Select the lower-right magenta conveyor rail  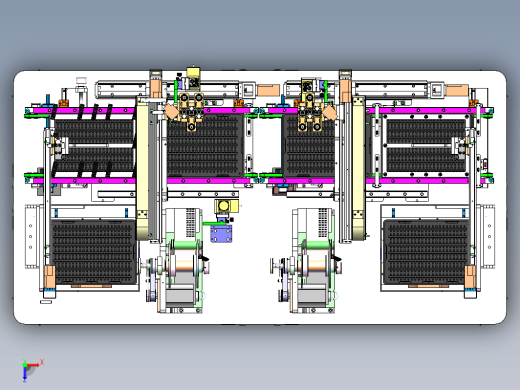click(x=377, y=181)
